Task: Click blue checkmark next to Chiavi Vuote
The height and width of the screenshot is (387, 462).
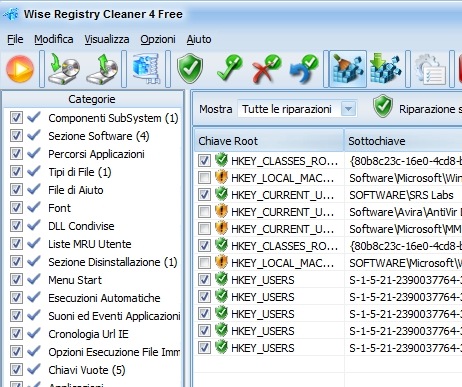Action: pyautogui.click(x=34, y=369)
